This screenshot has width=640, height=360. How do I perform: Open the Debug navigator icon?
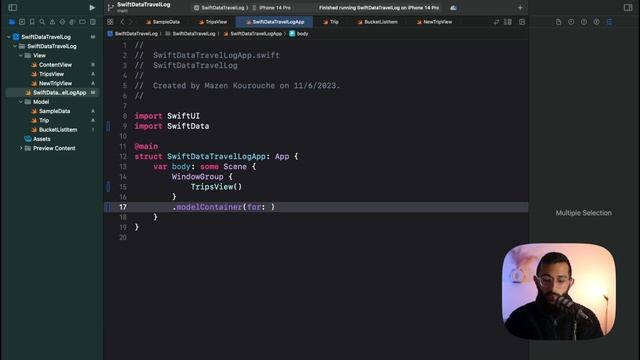(x=72, y=22)
